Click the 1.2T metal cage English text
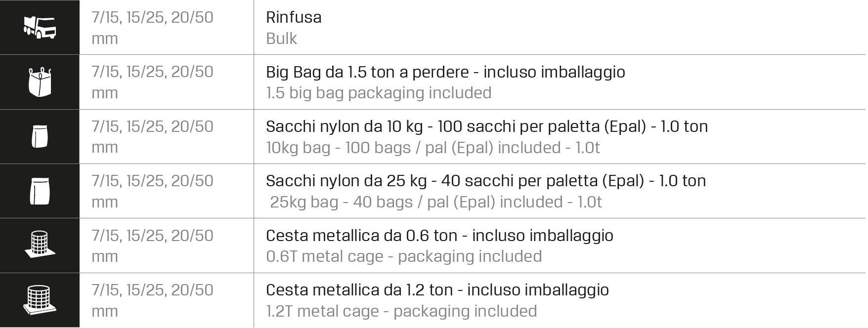Viewport: 868px width, 328px height. pos(401,311)
